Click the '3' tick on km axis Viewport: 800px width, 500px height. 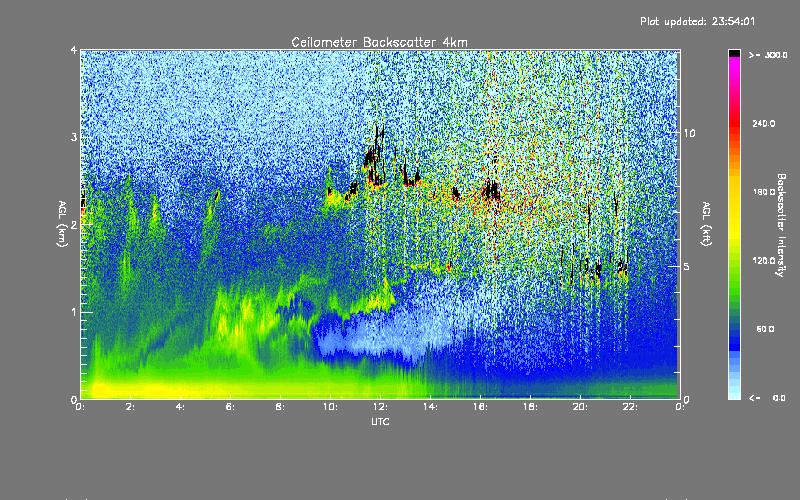74,138
